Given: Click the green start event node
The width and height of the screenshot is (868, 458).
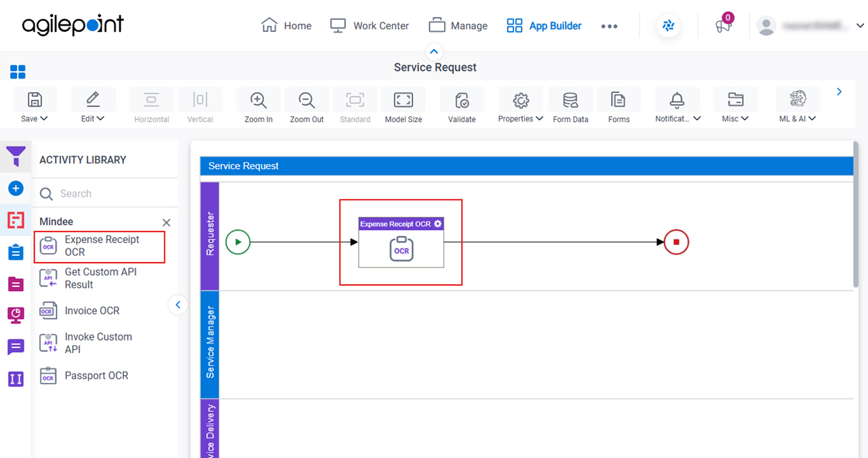Looking at the screenshot, I should (237, 242).
